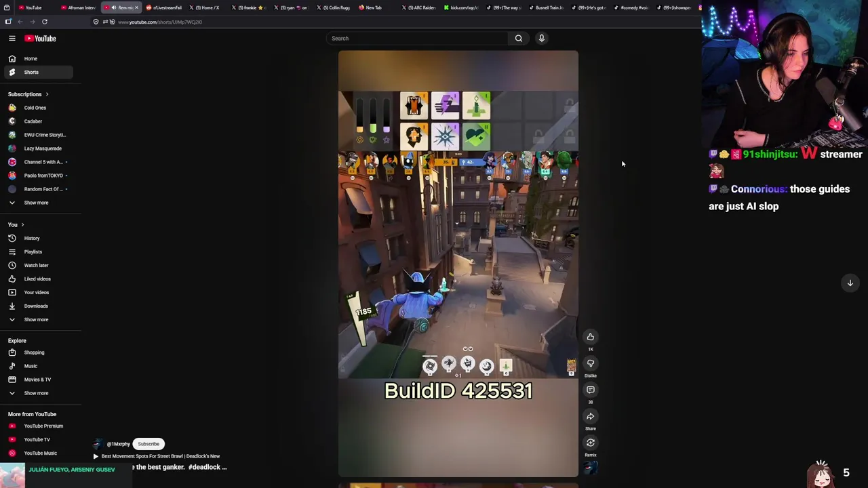Click the search input field
The width and height of the screenshot is (868, 488).
(417, 39)
